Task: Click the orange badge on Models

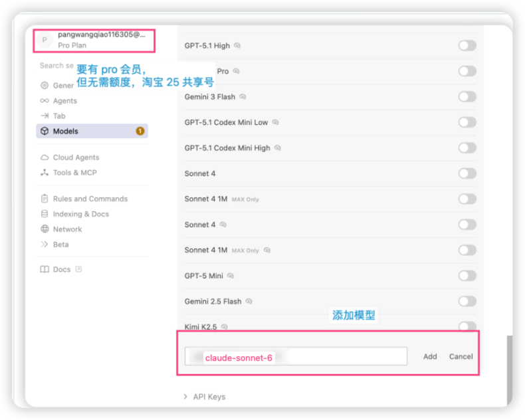Action: point(140,131)
